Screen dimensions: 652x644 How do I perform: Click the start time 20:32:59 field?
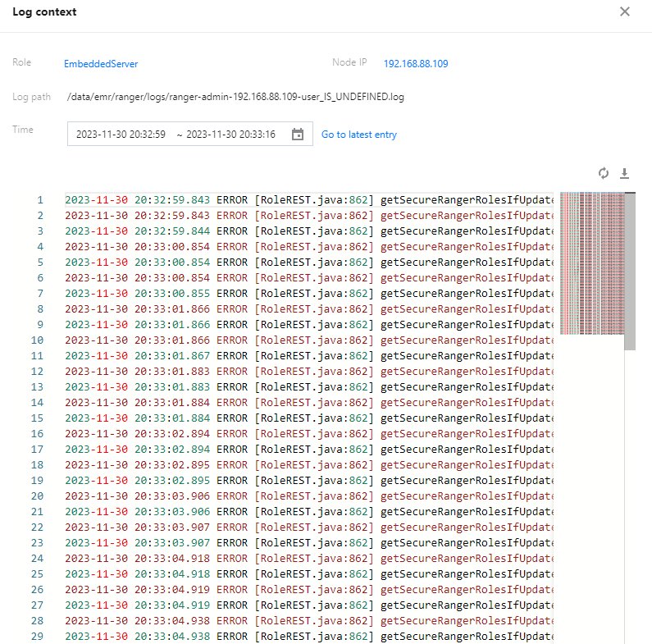coord(121,135)
